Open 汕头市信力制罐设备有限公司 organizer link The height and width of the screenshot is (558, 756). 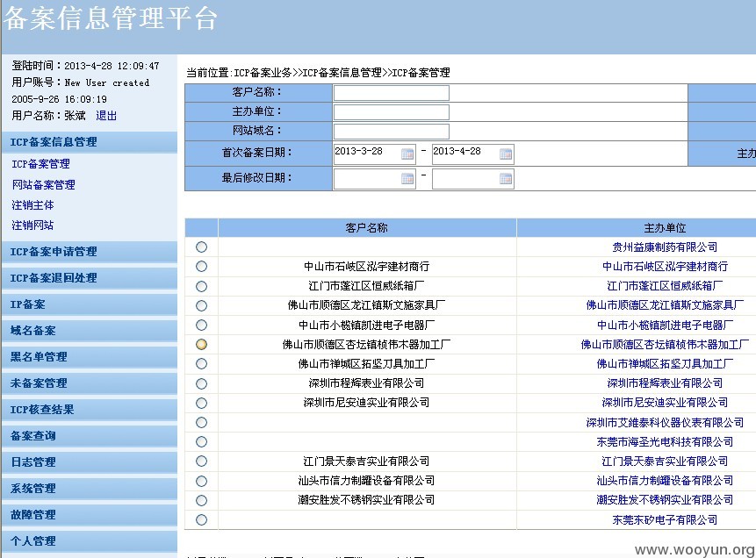pyautogui.click(x=665, y=481)
